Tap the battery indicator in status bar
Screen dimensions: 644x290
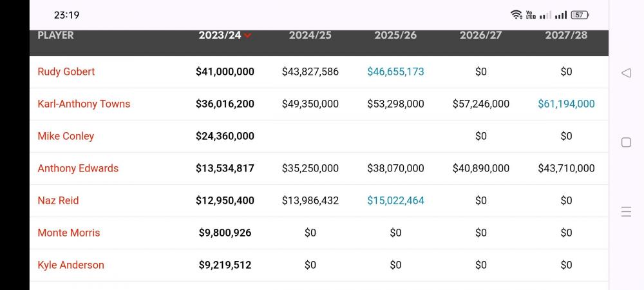point(580,15)
